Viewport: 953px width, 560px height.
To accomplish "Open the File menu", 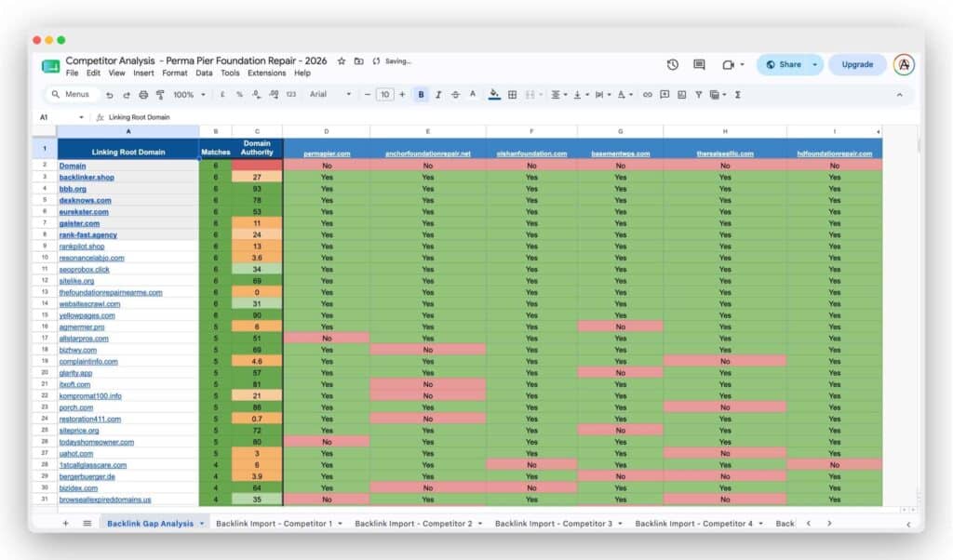I will point(72,73).
